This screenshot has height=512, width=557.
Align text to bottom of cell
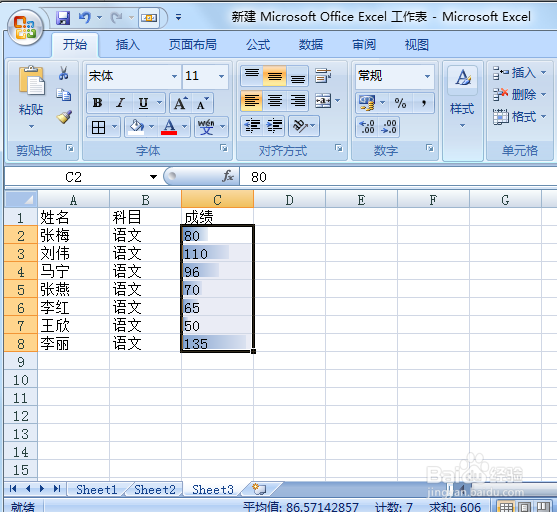[x=298, y=76]
